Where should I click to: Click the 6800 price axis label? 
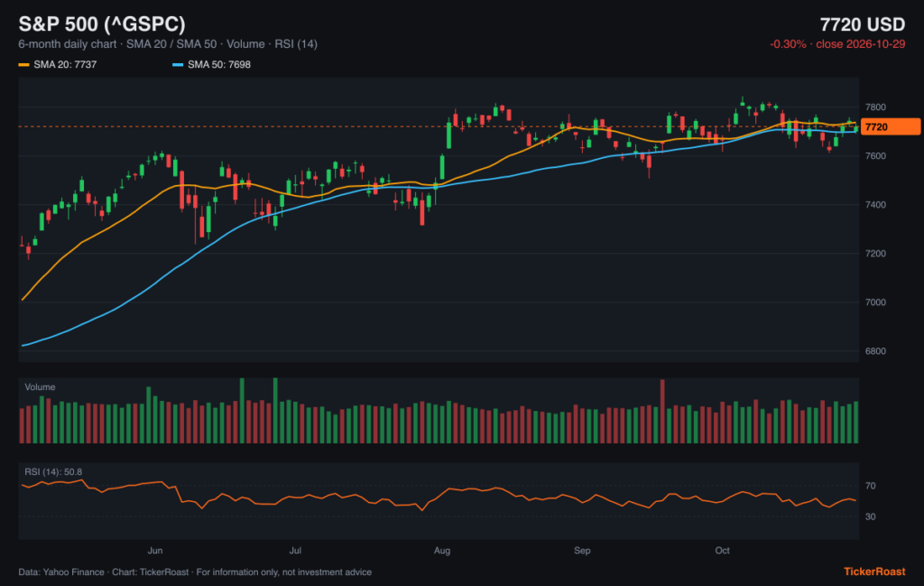[x=875, y=351]
